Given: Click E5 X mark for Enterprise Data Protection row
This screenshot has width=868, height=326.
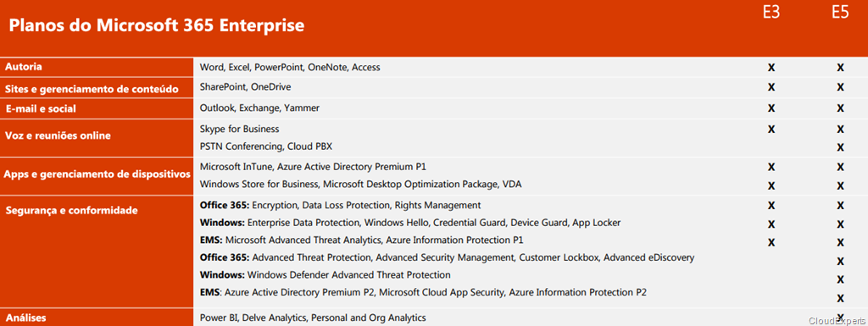Looking at the screenshot, I should (840, 224).
